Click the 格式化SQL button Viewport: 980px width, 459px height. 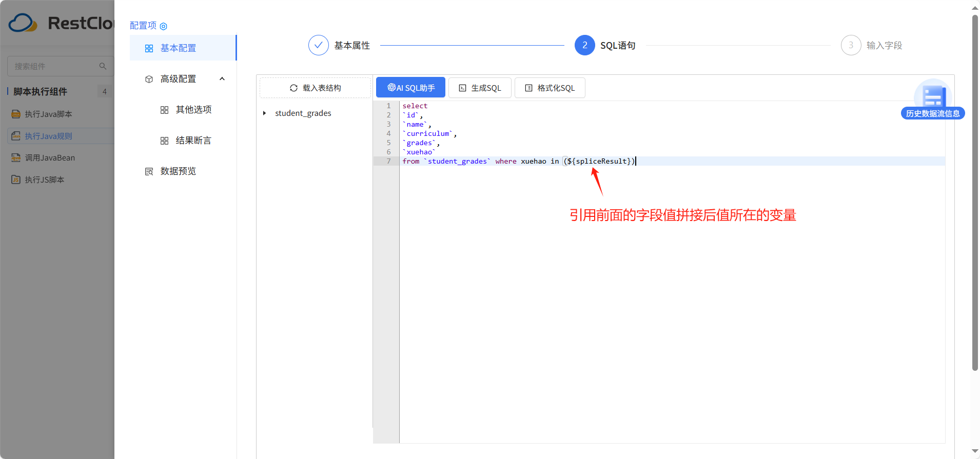pyautogui.click(x=550, y=88)
